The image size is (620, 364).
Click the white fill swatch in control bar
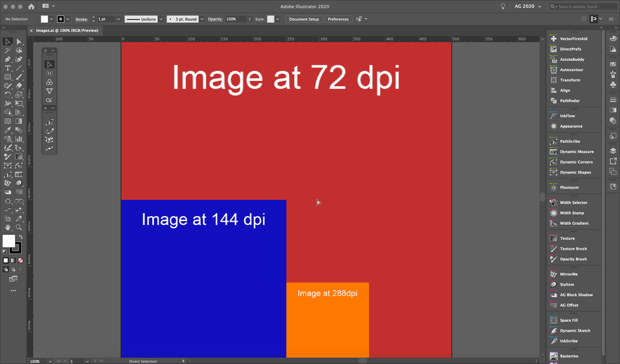[x=44, y=19]
